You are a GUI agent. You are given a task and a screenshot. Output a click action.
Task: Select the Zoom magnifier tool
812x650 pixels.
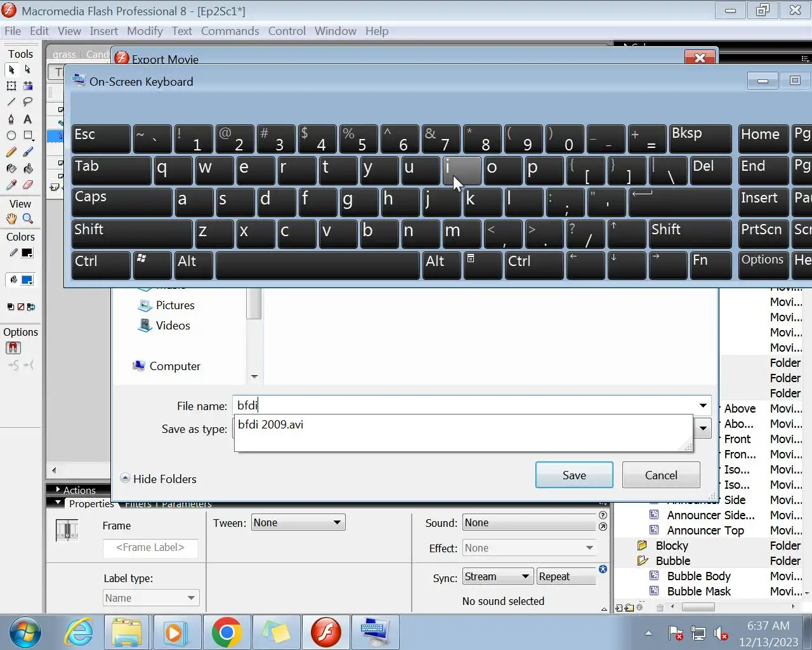pyautogui.click(x=27, y=218)
